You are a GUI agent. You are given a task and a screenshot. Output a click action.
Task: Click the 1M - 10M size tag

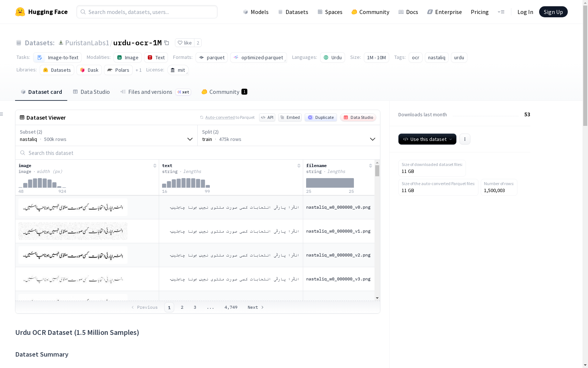point(376,57)
